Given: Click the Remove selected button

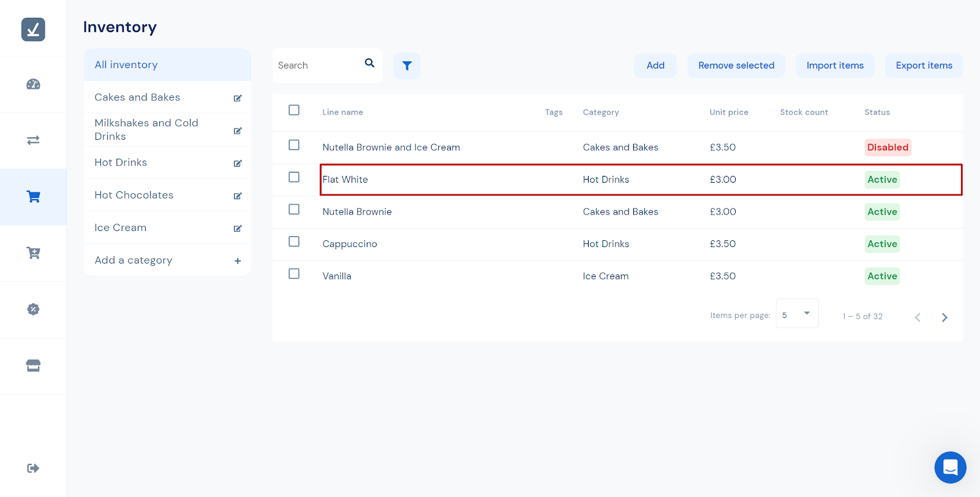Looking at the screenshot, I should (736, 66).
